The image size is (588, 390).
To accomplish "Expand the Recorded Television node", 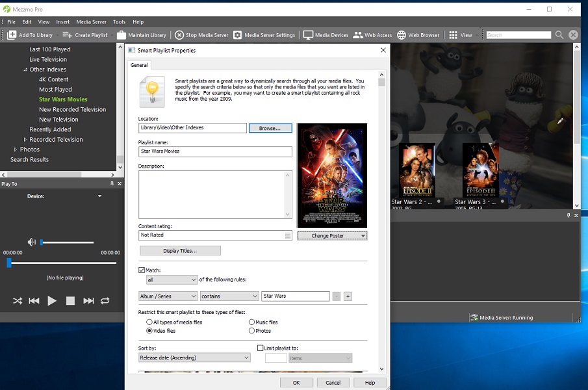I will click(25, 140).
